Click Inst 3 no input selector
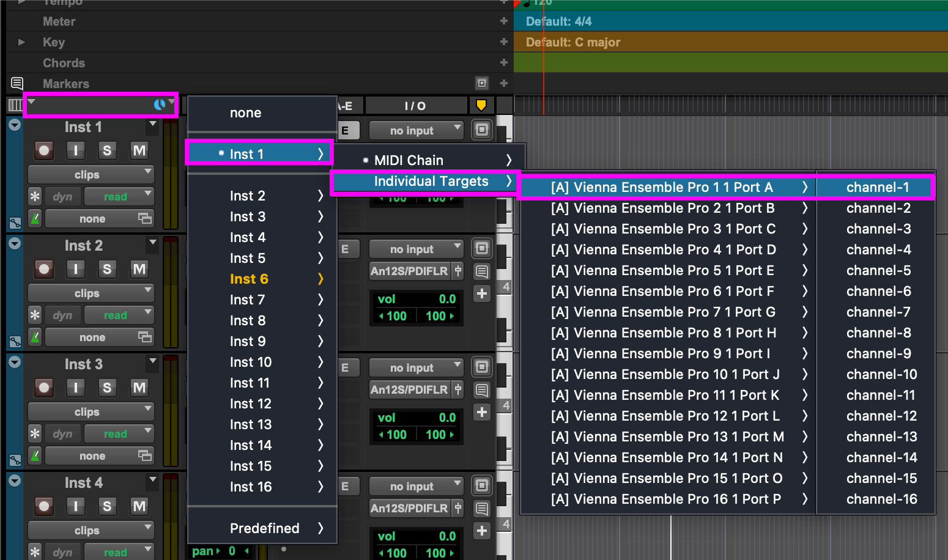 tap(417, 368)
